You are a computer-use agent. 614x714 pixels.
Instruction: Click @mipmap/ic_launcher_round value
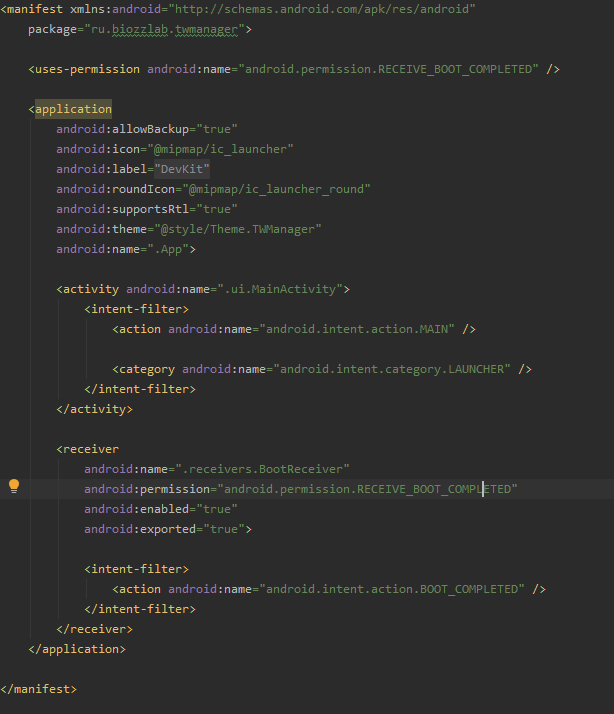click(x=276, y=189)
